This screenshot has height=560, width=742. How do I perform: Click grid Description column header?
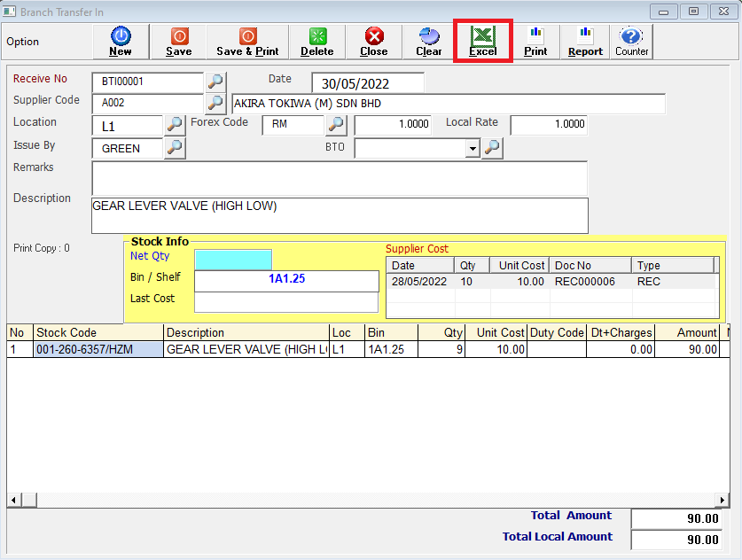246,332
